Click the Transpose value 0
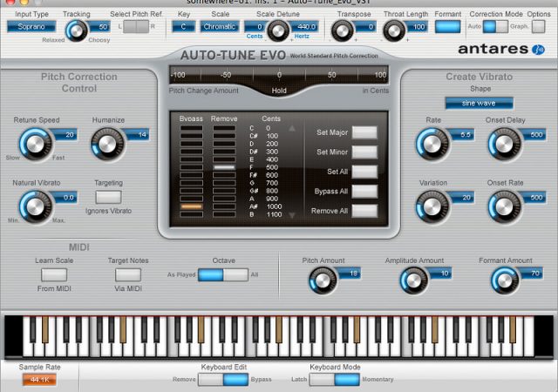 pos(368,27)
